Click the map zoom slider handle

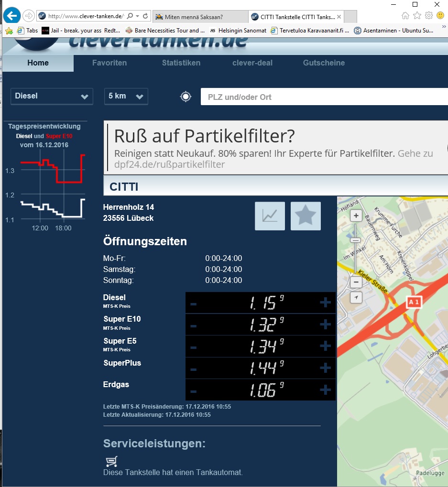coord(356,240)
